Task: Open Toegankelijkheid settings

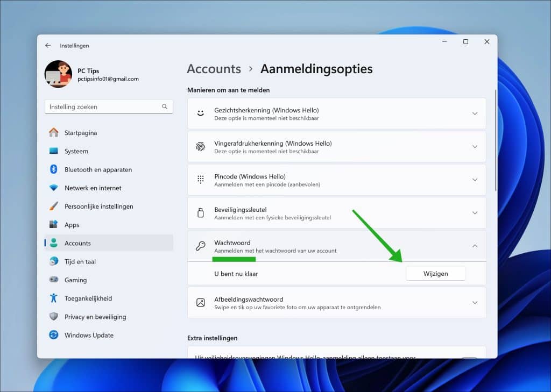Action: [x=109, y=298]
